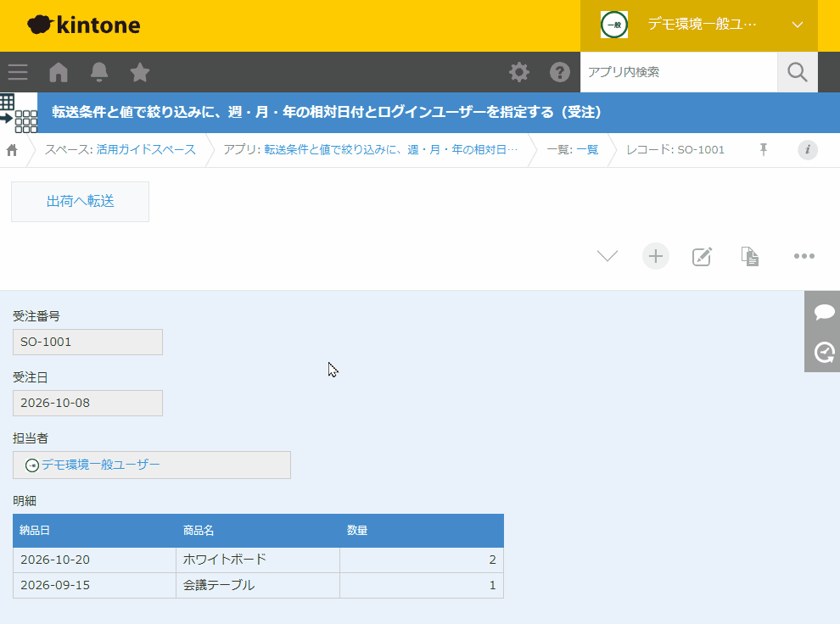Click the app icon beside the title
The width and height of the screenshot is (840, 624).
pos(19,113)
